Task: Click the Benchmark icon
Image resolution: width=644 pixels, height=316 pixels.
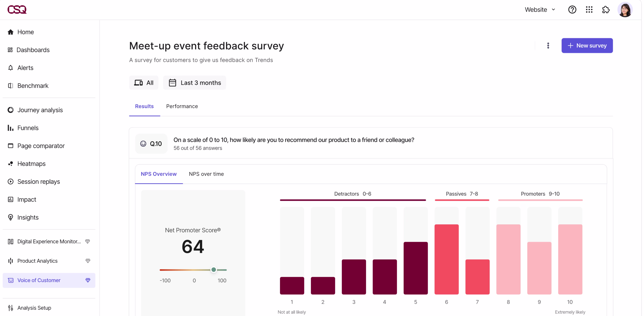Action: (11, 86)
